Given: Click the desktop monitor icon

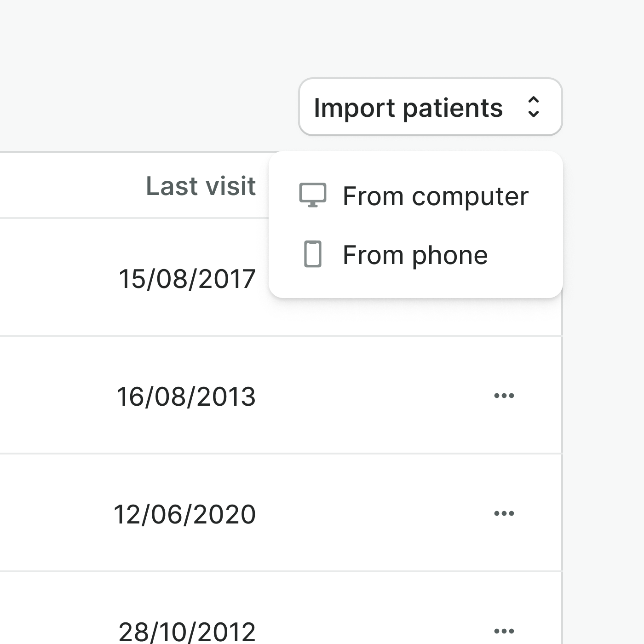Looking at the screenshot, I should pos(313,195).
